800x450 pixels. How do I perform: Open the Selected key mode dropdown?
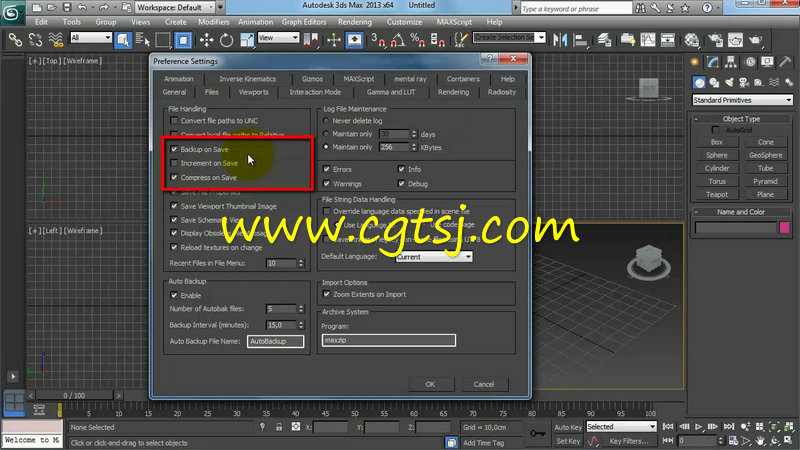click(x=621, y=427)
